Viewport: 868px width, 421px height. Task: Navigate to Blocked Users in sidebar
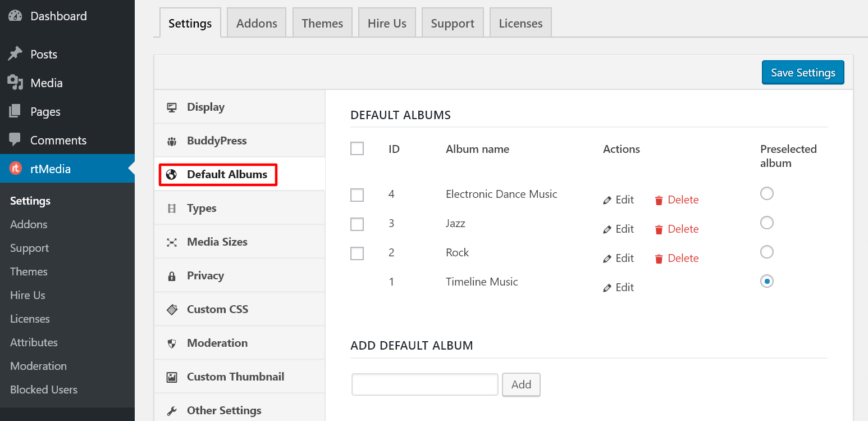point(43,389)
